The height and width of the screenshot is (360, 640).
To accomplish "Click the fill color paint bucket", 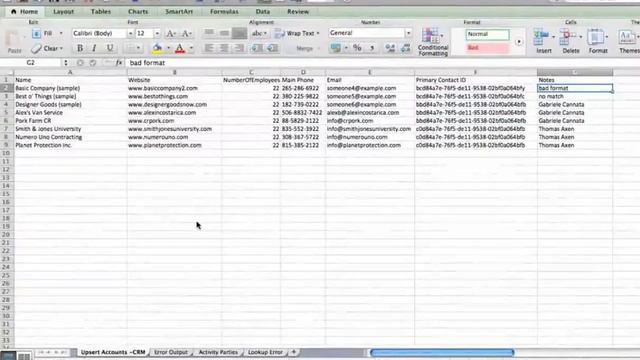I will tap(158, 48).
